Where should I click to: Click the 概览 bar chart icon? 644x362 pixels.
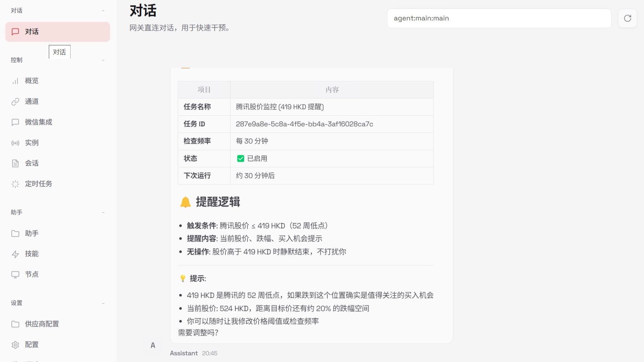tap(15, 81)
